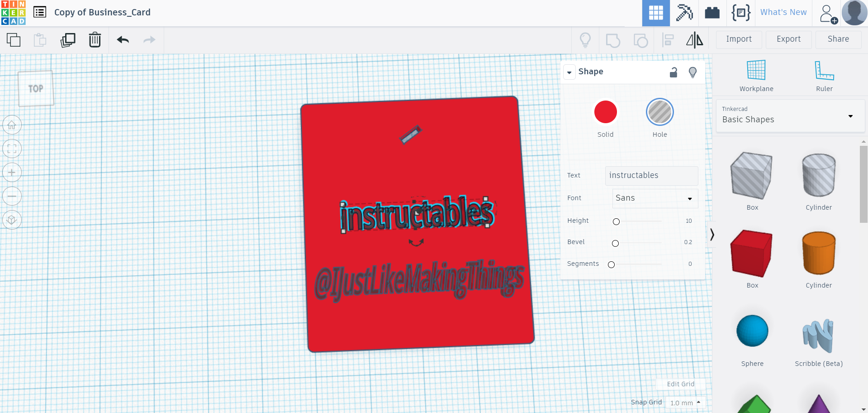The width and height of the screenshot is (868, 413).
Task: Open the user profile avatar
Action: (854, 13)
